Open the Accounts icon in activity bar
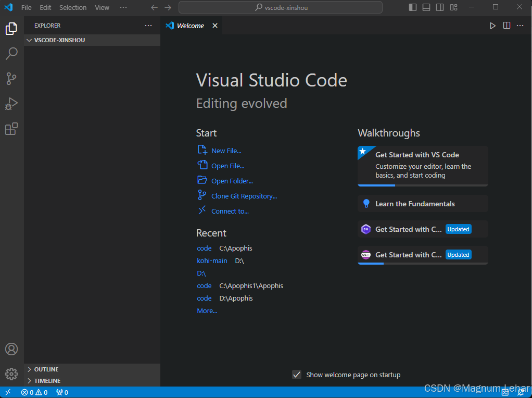The height and width of the screenshot is (398, 532). coord(11,349)
